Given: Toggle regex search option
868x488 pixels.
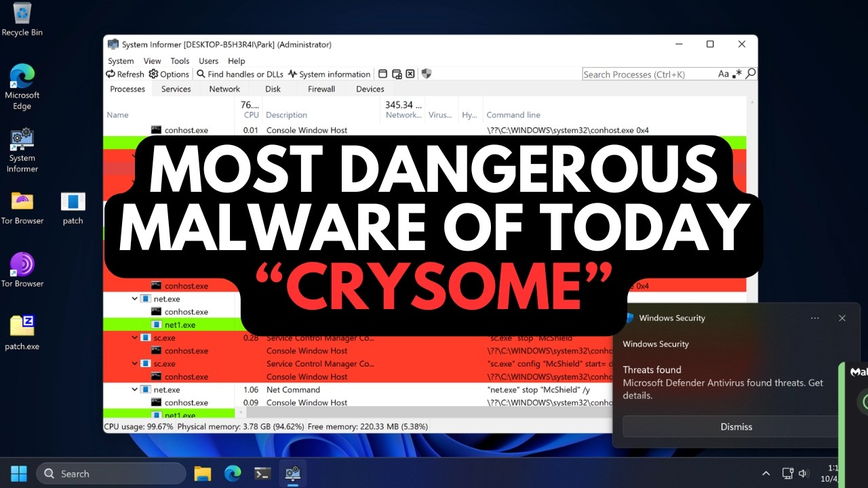Looking at the screenshot, I should coord(737,74).
